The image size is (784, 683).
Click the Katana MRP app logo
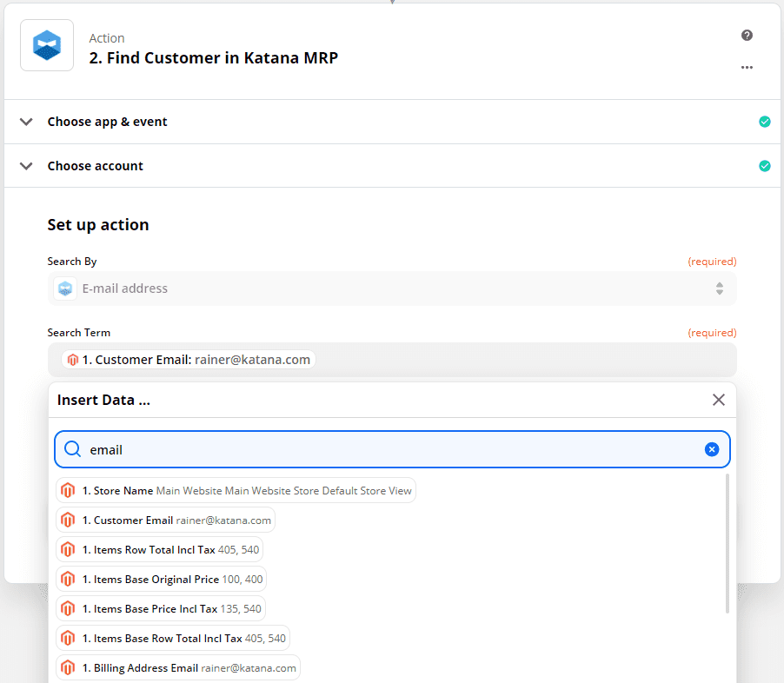pyautogui.click(x=47, y=45)
